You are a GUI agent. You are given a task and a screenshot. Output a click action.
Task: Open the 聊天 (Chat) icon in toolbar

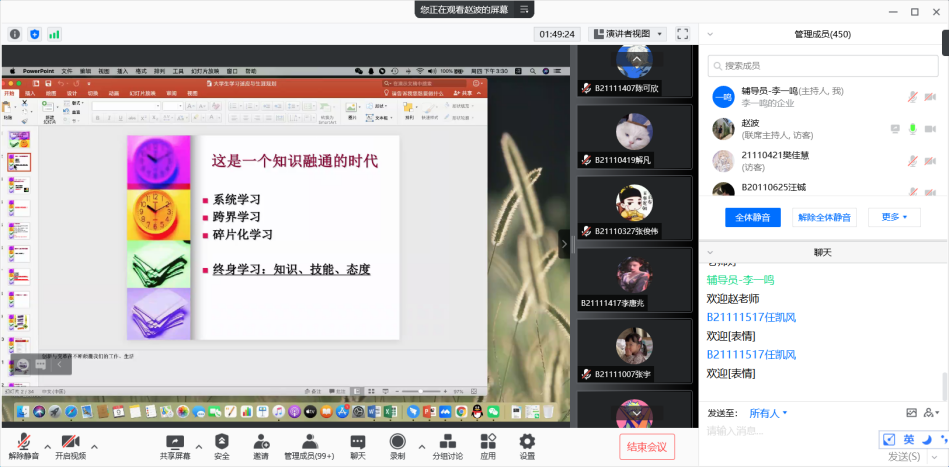[x=357, y=441]
